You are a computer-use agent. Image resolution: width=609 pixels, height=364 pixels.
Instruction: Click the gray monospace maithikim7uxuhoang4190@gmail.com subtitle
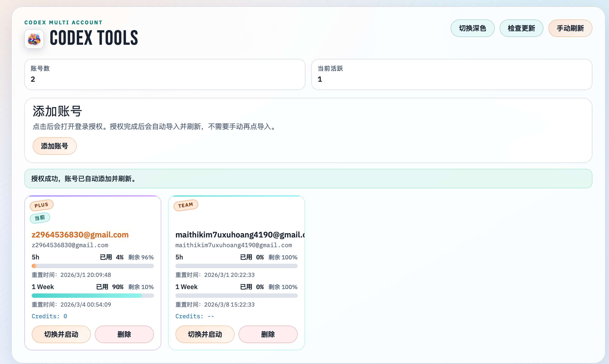pos(234,245)
